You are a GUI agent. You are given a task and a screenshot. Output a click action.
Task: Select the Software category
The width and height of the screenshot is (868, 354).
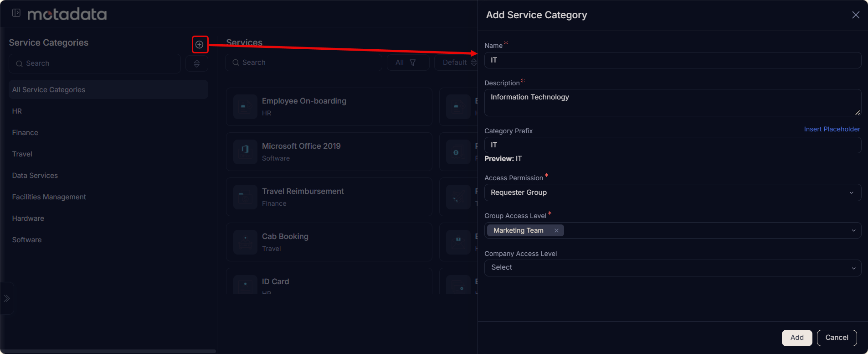point(27,240)
